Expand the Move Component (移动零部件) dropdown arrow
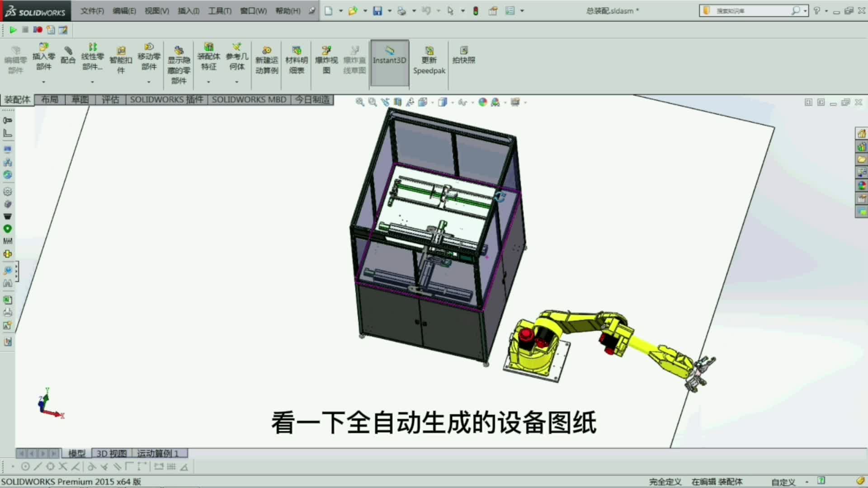 149,82
